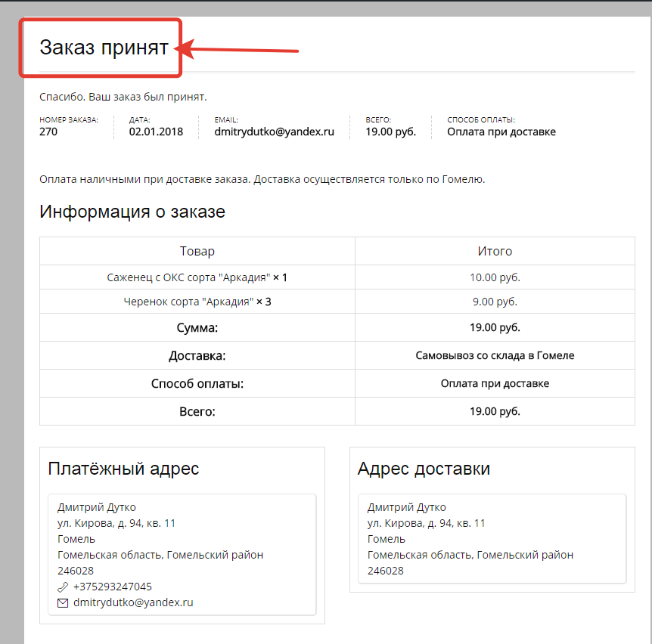Click the price cell 10.00 руб.
652x644 pixels.
495,277
